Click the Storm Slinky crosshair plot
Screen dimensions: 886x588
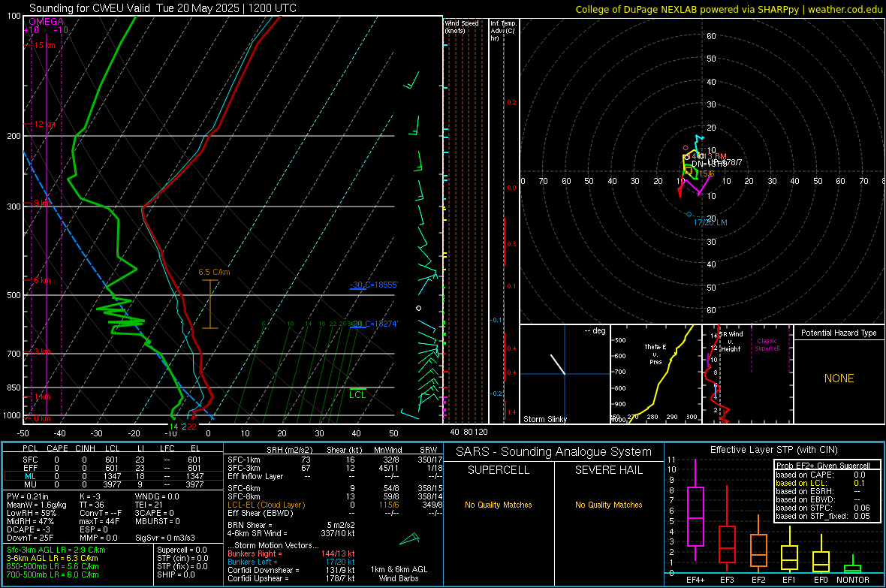tap(565, 374)
